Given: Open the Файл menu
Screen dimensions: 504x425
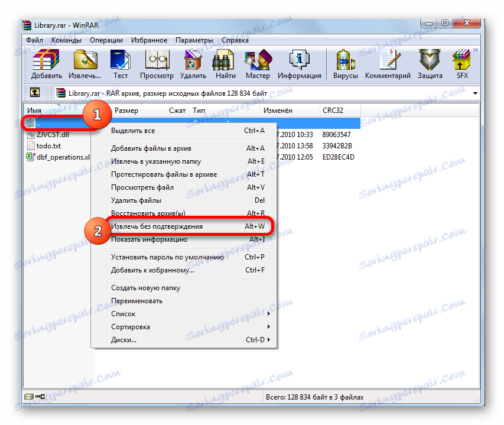Looking at the screenshot, I should point(34,40).
